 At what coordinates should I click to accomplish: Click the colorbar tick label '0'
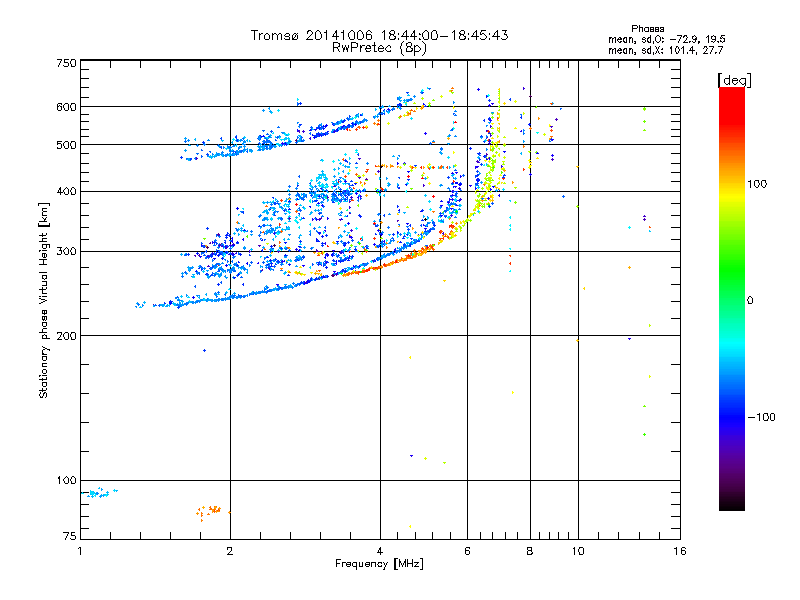750,301
